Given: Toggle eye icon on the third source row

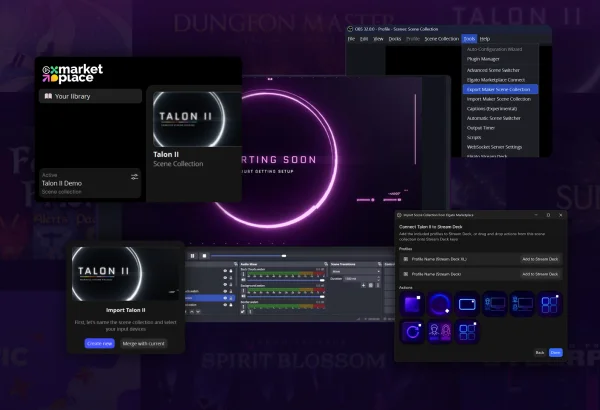Looking at the screenshot, I should pyautogui.click(x=225, y=284).
